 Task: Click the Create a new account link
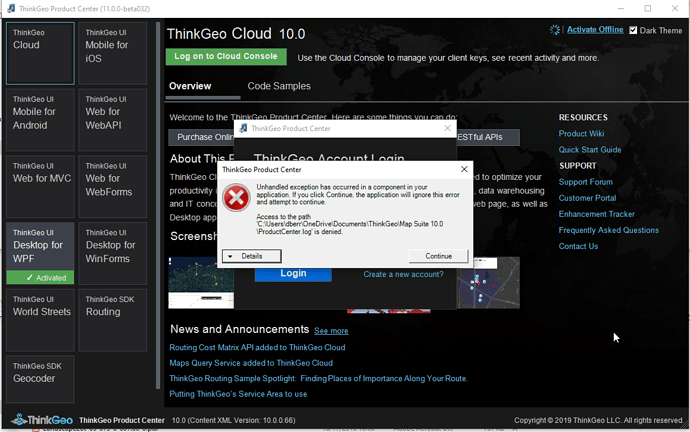coord(404,275)
